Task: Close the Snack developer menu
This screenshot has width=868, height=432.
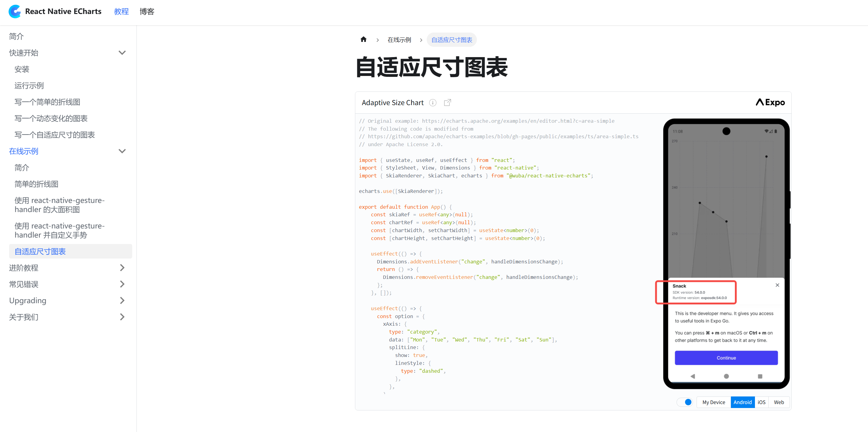Action: 777,285
